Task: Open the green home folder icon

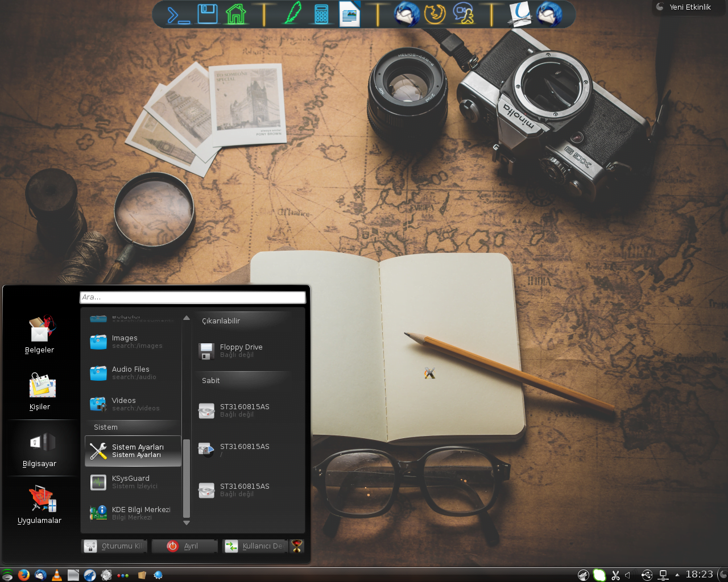Action: (235, 14)
